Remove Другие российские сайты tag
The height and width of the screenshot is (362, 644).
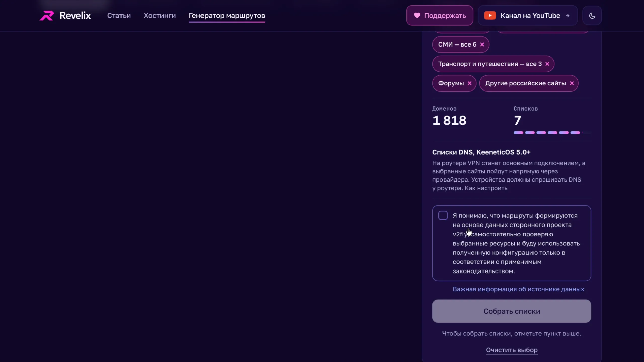[572, 83]
